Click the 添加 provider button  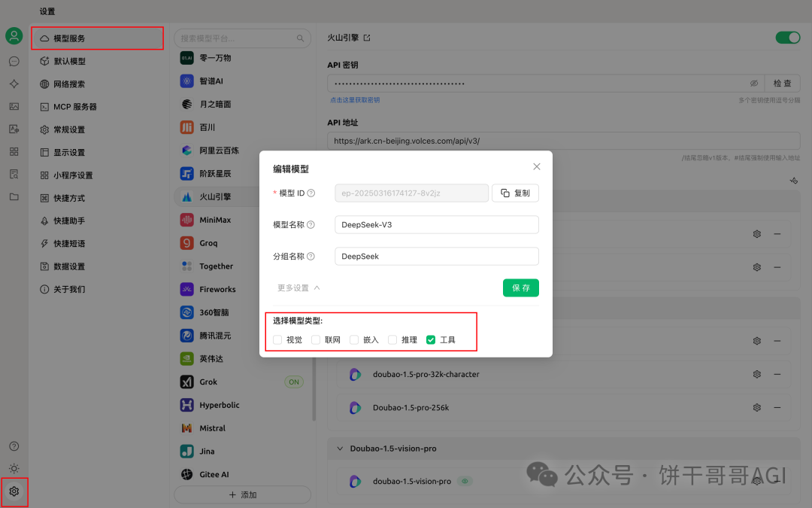pyautogui.click(x=242, y=495)
